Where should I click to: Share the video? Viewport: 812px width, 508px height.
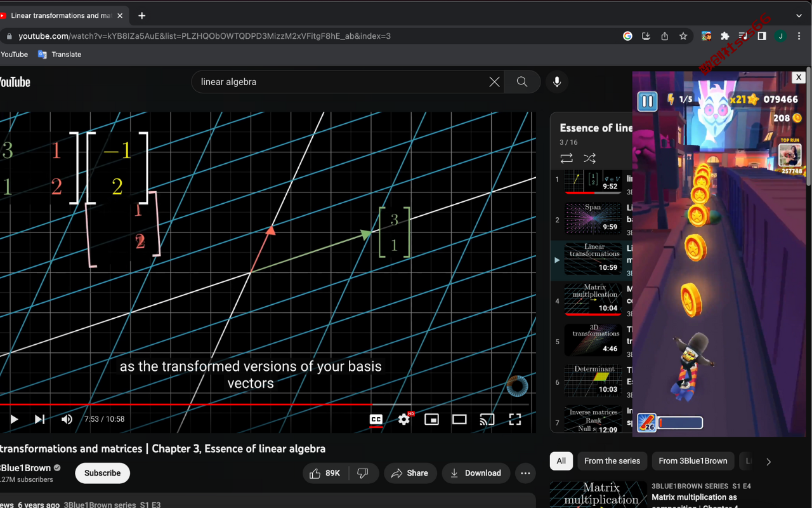410,473
